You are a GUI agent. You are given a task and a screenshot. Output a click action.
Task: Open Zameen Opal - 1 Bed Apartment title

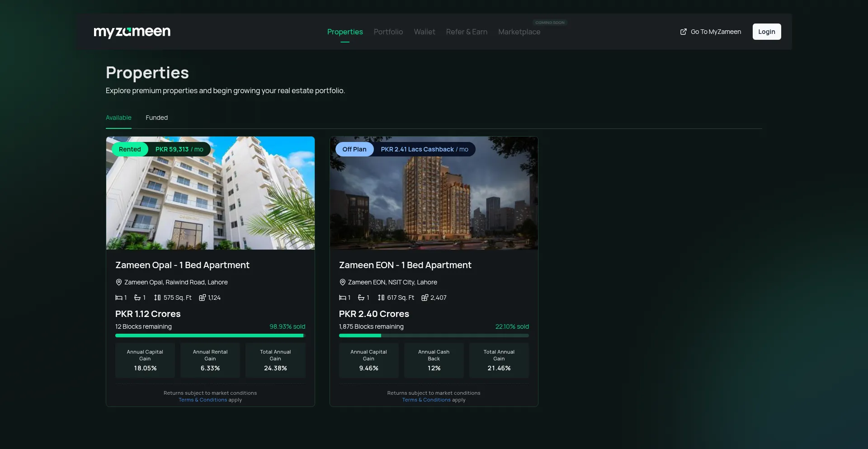(x=182, y=265)
